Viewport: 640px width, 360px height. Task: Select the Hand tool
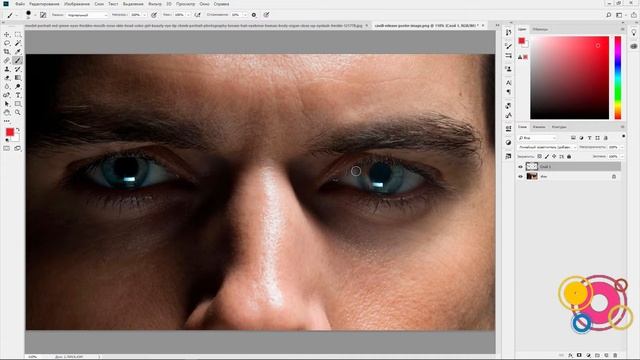click(7, 112)
